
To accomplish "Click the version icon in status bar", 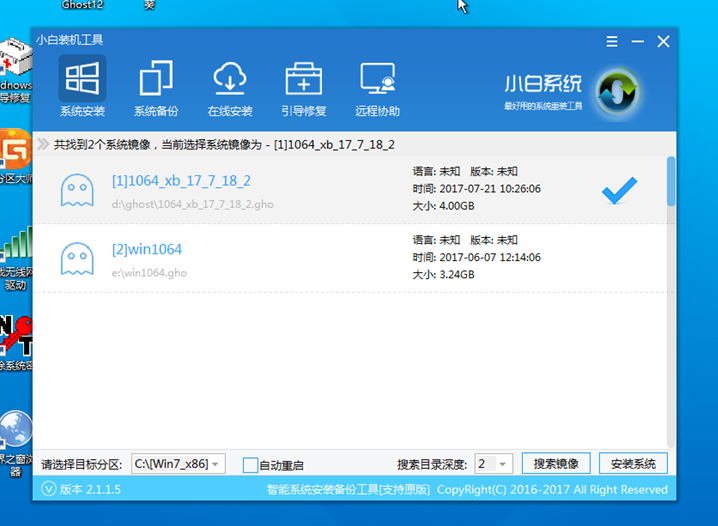I will coord(48,489).
